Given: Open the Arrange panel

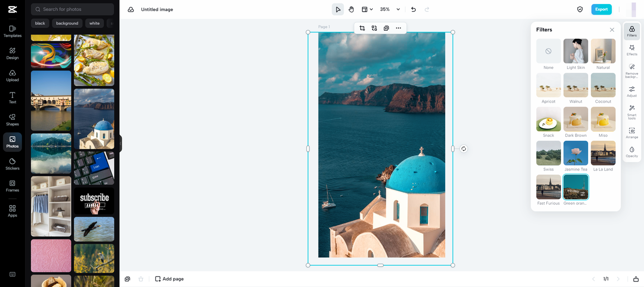Looking at the screenshot, I should [632, 133].
